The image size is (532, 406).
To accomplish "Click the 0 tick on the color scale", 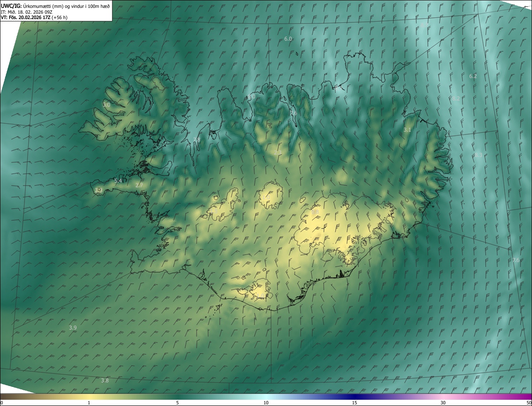I will (x=1, y=403).
